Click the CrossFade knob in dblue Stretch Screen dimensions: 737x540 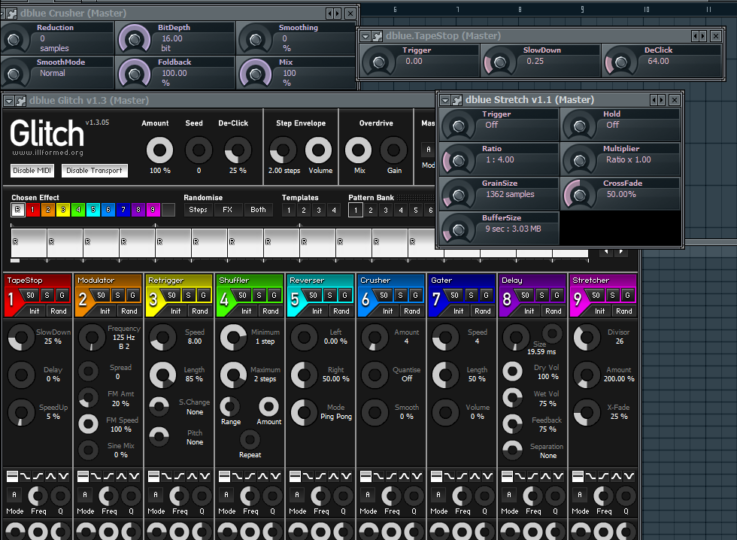coord(578,192)
